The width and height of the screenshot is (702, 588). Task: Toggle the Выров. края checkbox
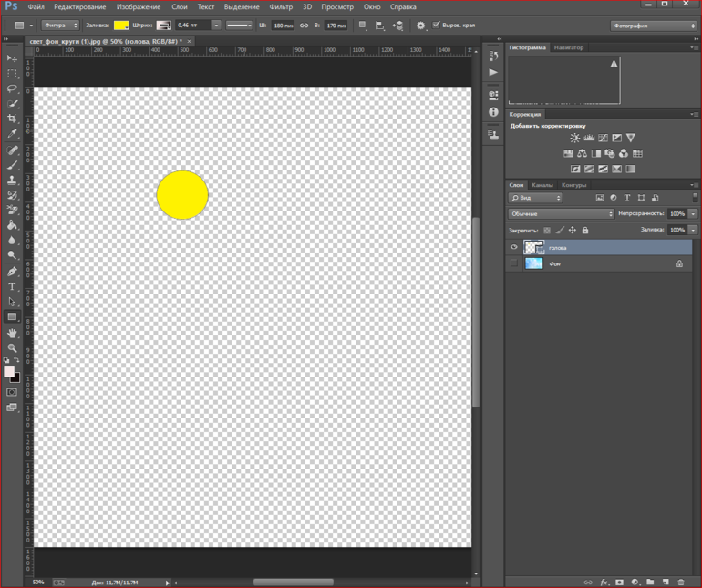pos(436,26)
